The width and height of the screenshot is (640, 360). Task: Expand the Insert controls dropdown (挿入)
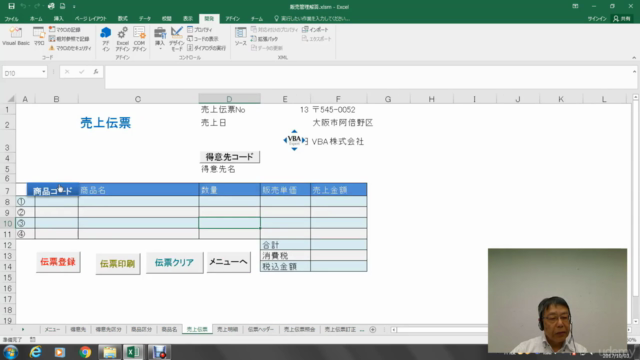tap(160, 39)
